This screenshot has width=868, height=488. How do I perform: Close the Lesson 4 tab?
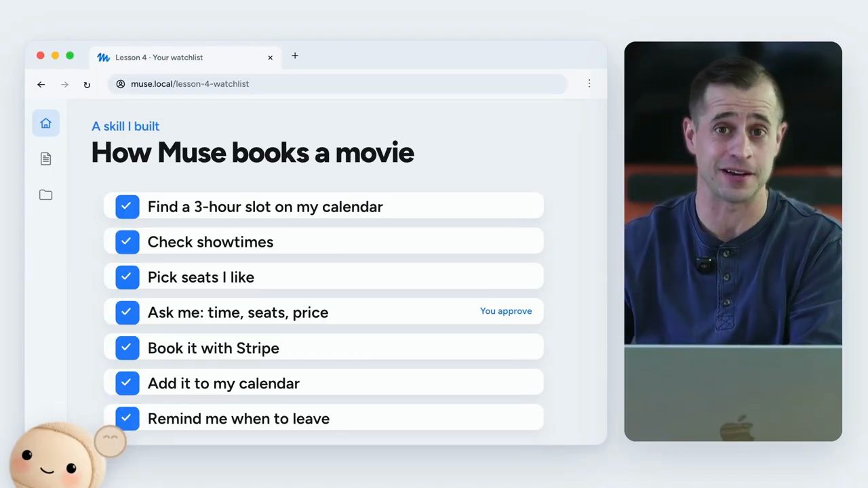click(x=270, y=58)
